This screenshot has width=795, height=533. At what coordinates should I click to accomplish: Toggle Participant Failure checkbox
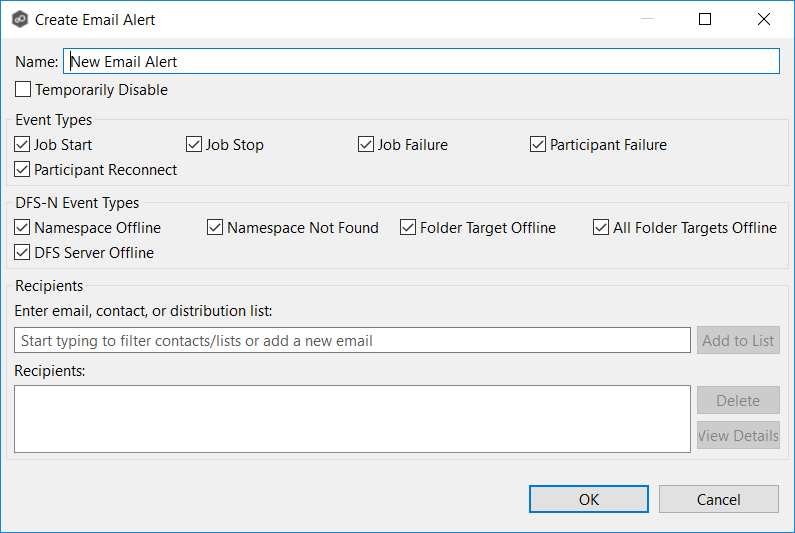[538, 145]
